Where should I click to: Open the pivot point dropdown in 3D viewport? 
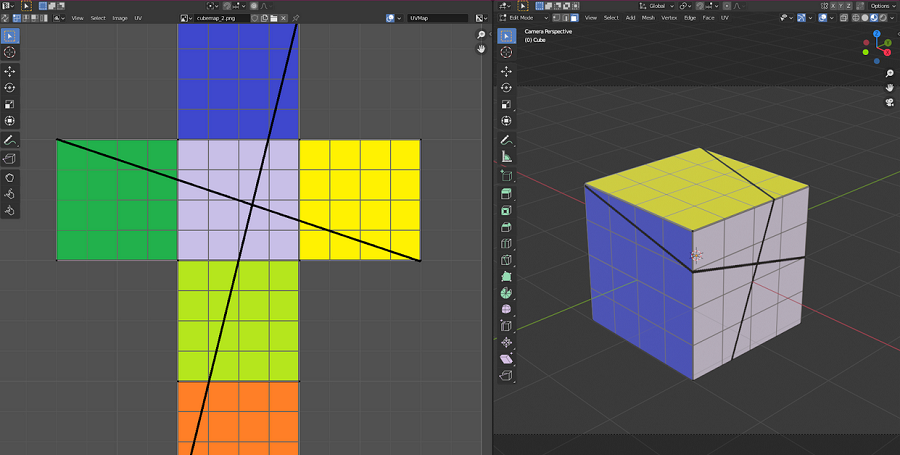(685, 6)
